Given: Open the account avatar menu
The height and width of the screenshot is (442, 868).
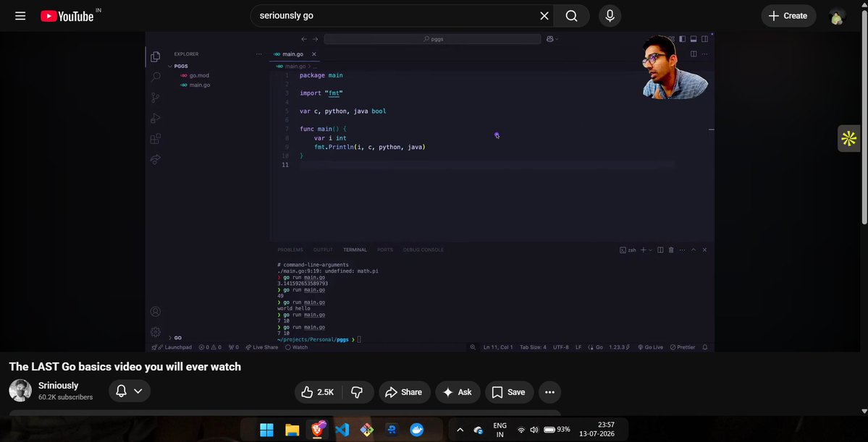Looking at the screenshot, I should pyautogui.click(x=837, y=16).
